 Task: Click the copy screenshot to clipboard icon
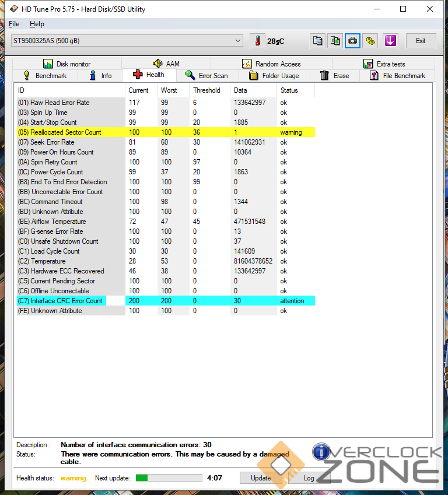[335, 41]
